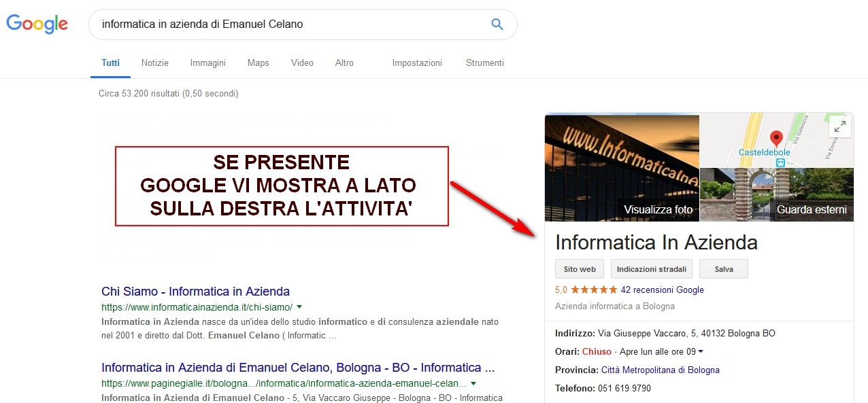Screen dimensions: 868x403
Task: Click the five-star rating stars
Action: [594, 290]
